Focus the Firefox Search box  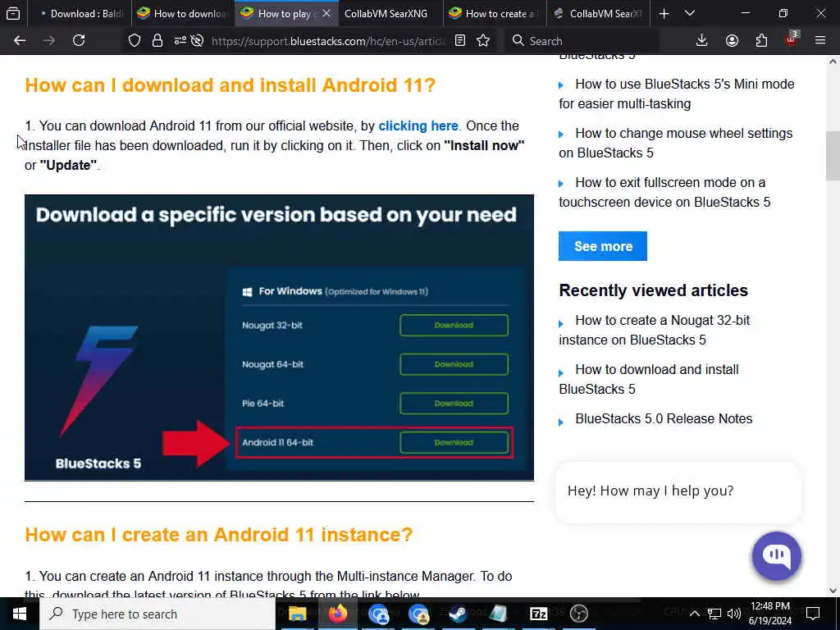582,41
